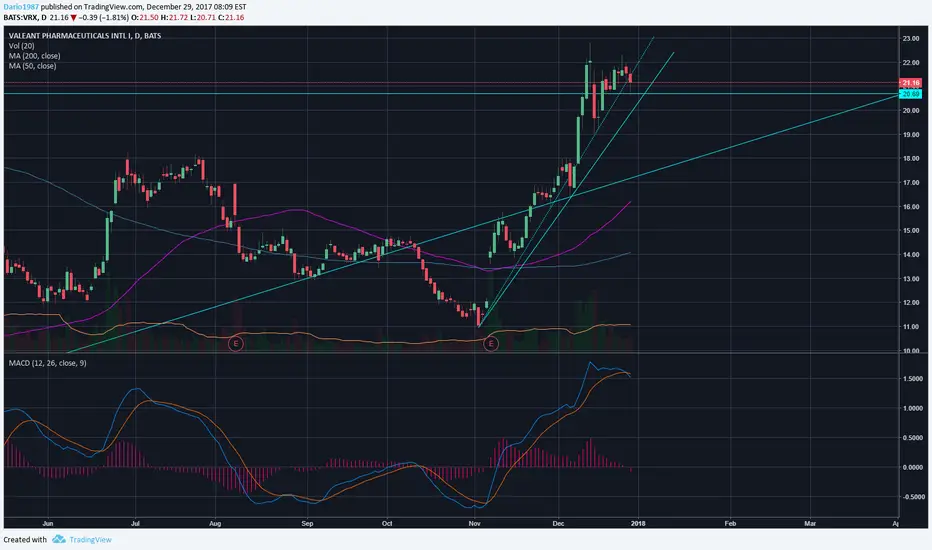Click the Feb label on time axis
This screenshot has width=932, height=550.
pos(730,524)
